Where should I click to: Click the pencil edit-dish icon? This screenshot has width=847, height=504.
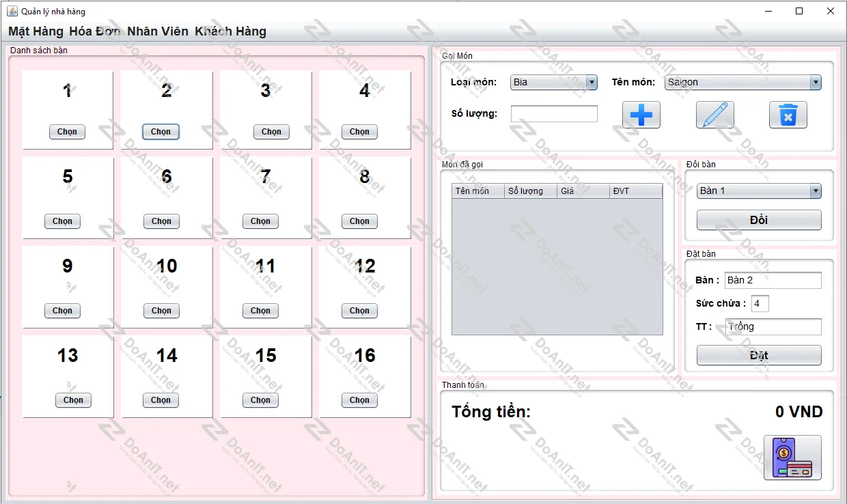coord(714,115)
